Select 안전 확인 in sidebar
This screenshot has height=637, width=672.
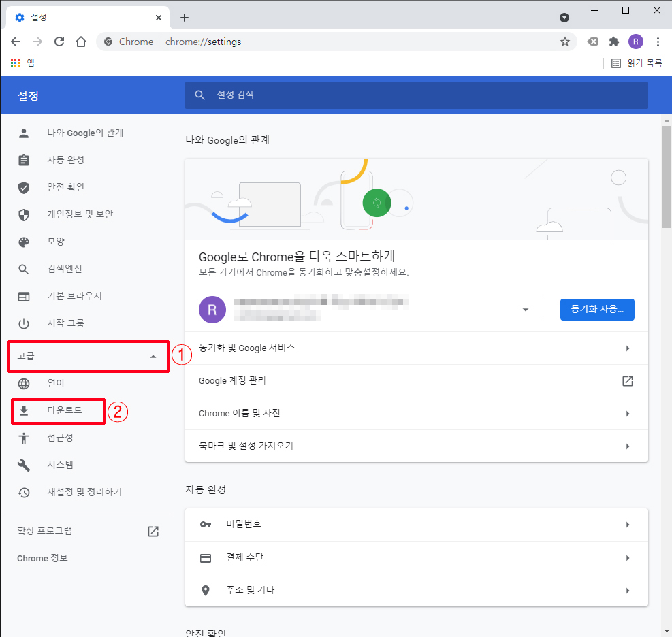point(65,187)
